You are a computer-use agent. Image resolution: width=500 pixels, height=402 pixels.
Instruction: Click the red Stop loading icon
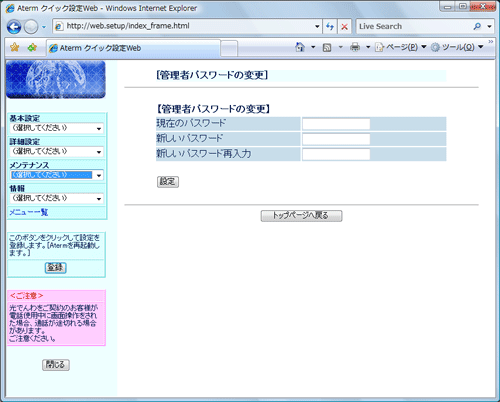(345, 27)
